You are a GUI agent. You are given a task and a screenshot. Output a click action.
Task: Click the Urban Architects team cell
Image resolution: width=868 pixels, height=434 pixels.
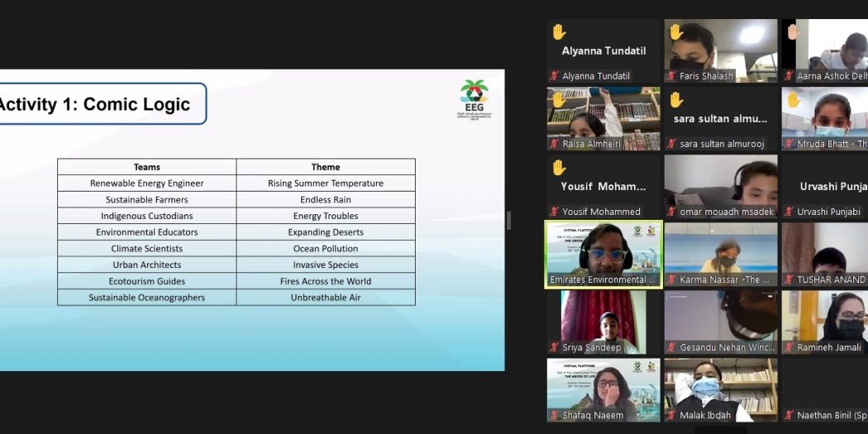tap(146, 265)
